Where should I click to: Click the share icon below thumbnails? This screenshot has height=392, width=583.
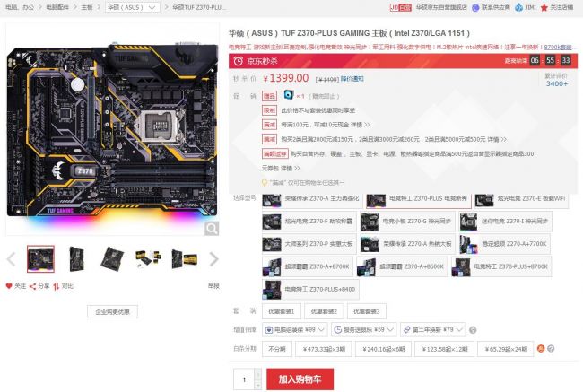(x=32, y=286)
